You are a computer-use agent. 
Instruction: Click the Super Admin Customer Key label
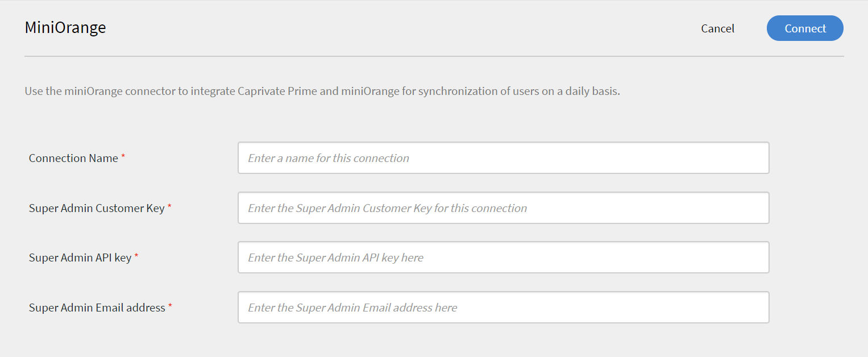(97, 208)
